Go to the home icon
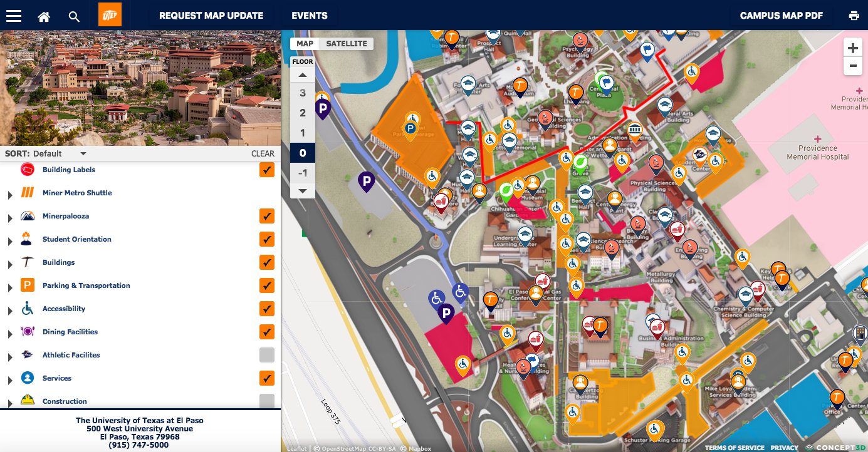This screenshot has height=452, width=868. coord(44,17)
